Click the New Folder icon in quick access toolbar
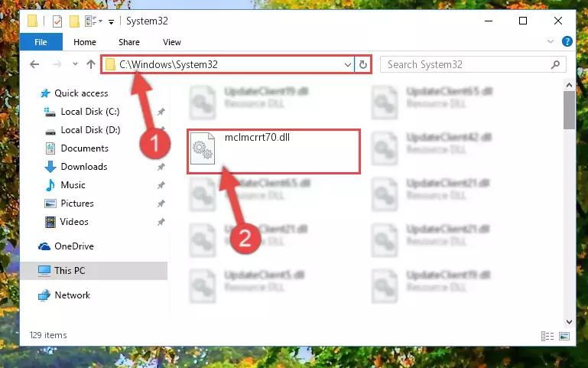Viewport: 588px width, 368px height. click(74, 21)
